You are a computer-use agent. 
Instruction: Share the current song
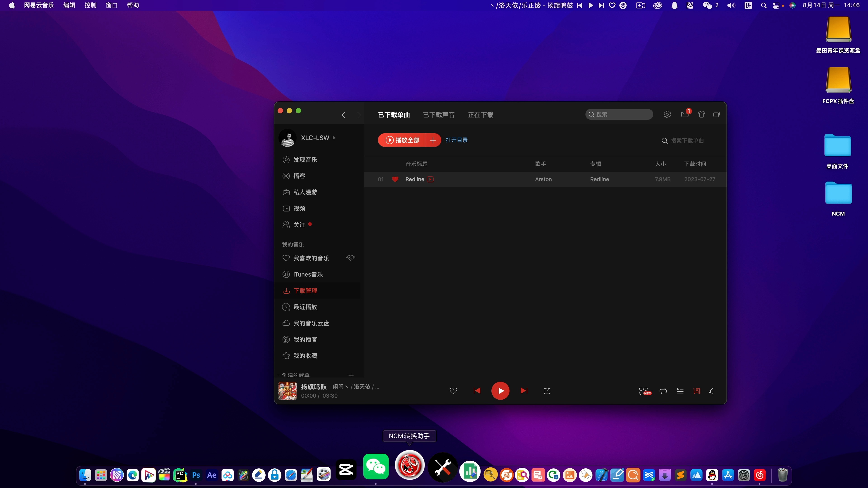point(547,391)
